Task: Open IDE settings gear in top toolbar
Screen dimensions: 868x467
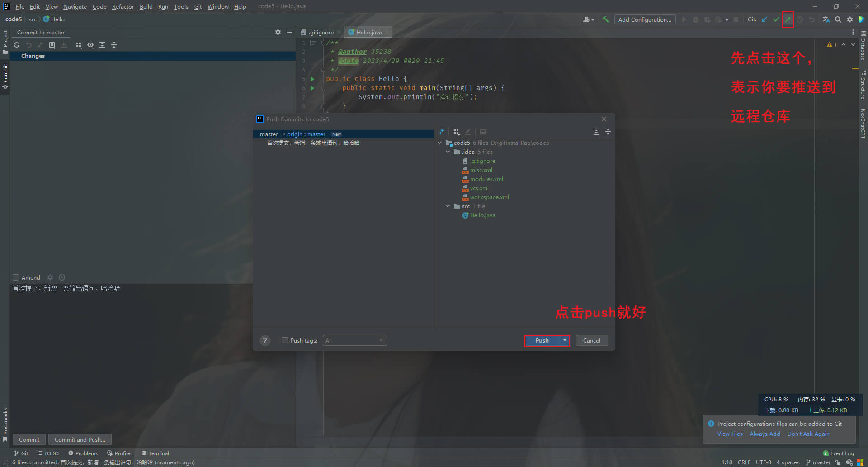Action: tap(849, 19)
